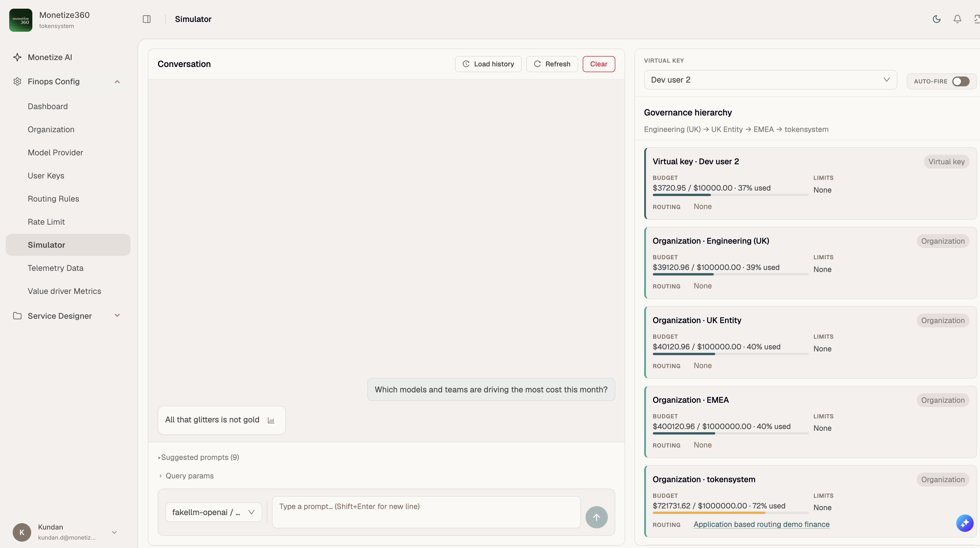980x548 pixels.
Task: Click the Monetize360 logo icon
Action: 21,20
